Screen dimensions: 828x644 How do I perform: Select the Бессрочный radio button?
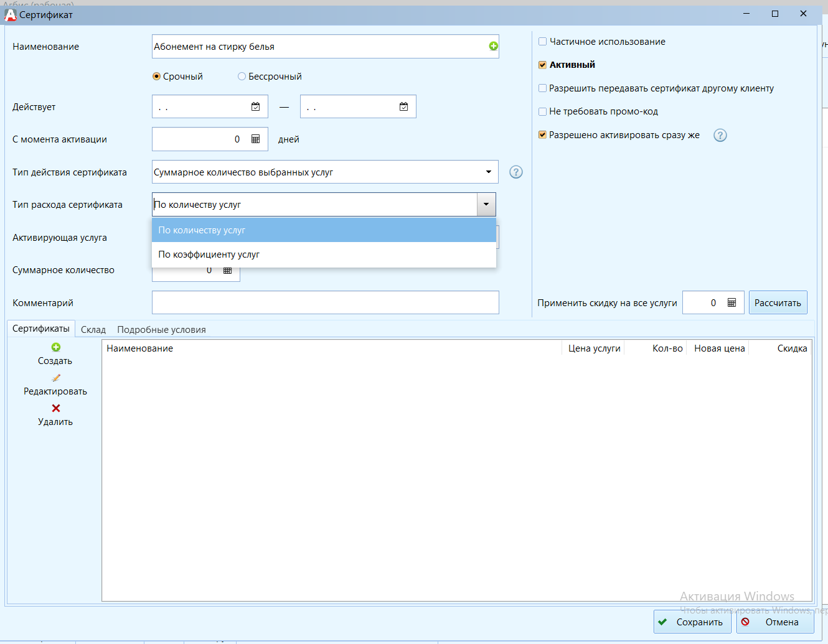(x=242, y=77)
